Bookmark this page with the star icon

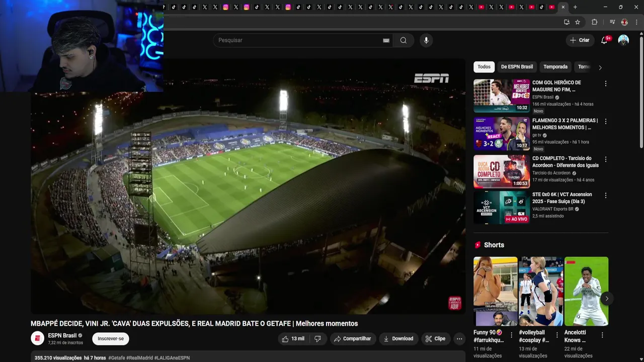point(578,22)
